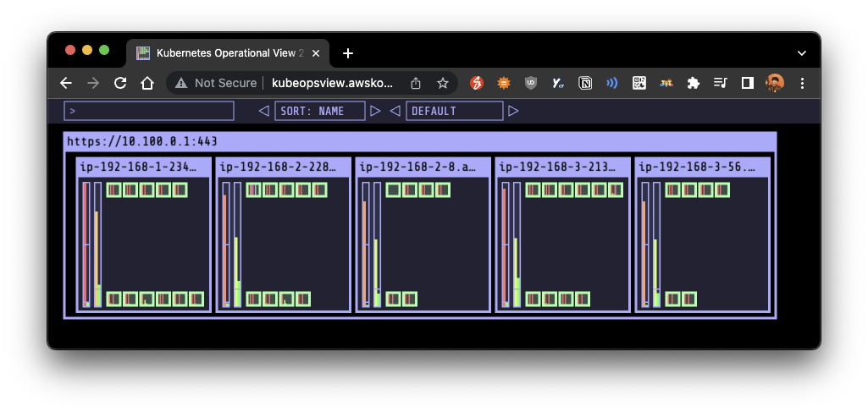Click right arrow next to SORT: NAME

click(x=375, y=111)
